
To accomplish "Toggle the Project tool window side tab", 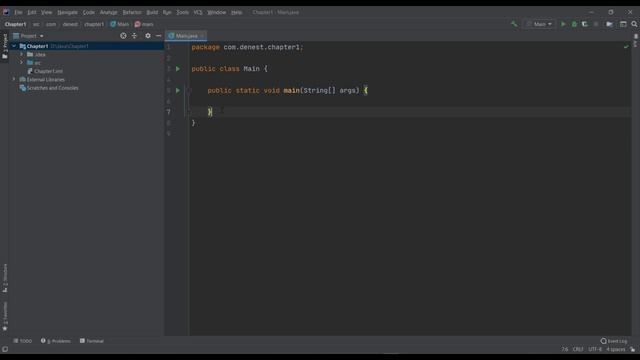I will click(5, 46).
